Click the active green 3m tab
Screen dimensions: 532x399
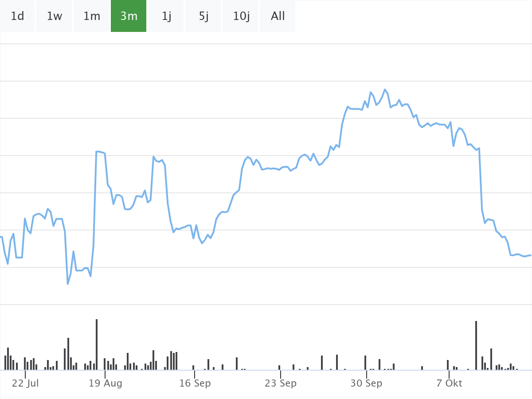(x=129, y=16)
